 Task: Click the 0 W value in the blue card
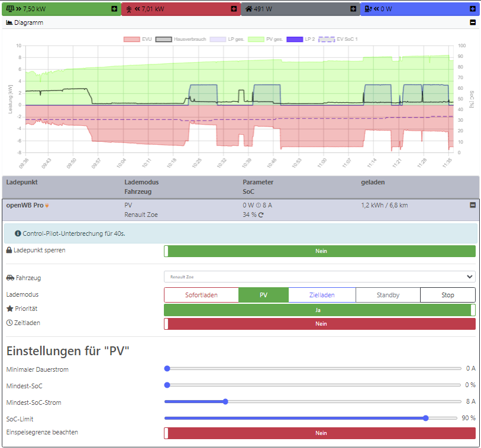pos(386,9)
